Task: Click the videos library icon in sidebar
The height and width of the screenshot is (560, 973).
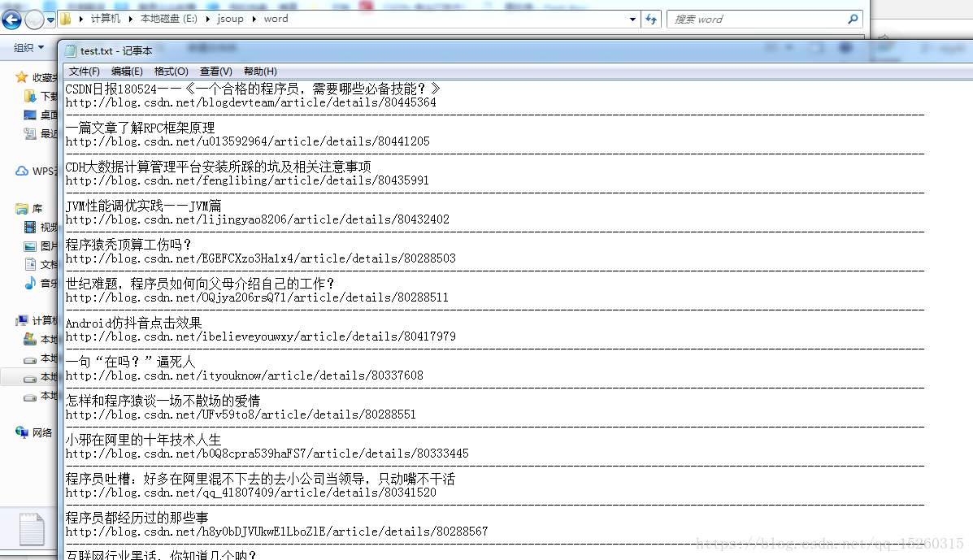Action: [x=30, y=227]
